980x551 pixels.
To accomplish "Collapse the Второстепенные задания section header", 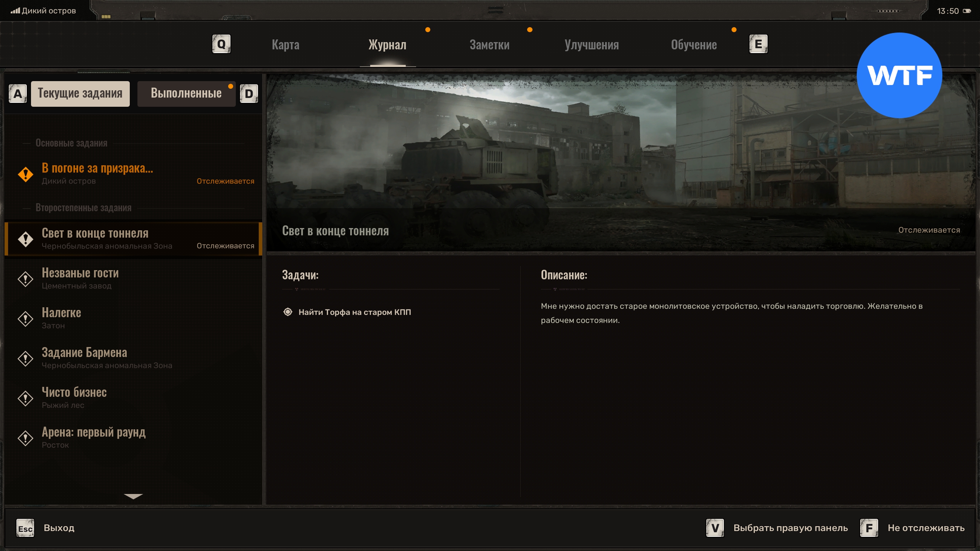I will pos(83,208).
